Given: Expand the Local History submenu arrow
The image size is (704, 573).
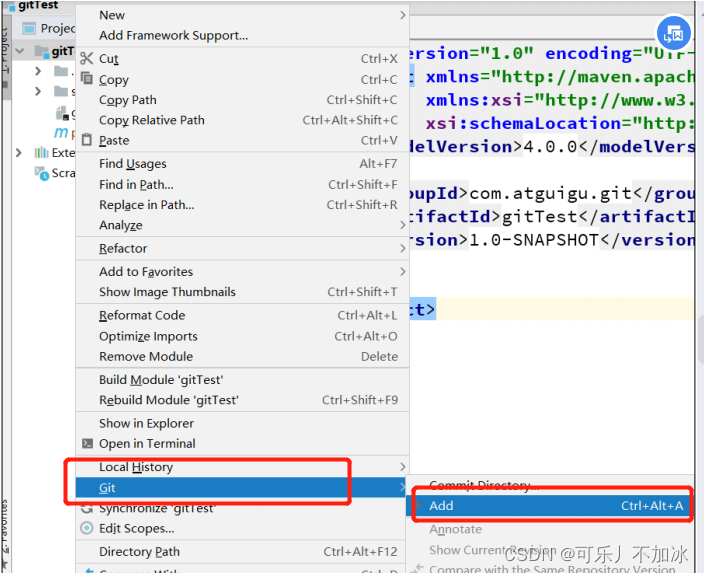Looking at the screenshot, I should tap(402, 467).
